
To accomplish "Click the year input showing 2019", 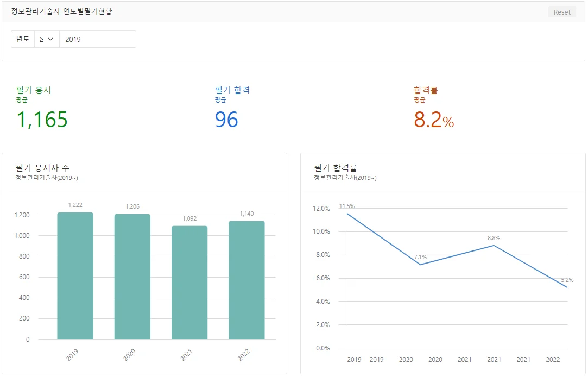I will click(98, 39).
